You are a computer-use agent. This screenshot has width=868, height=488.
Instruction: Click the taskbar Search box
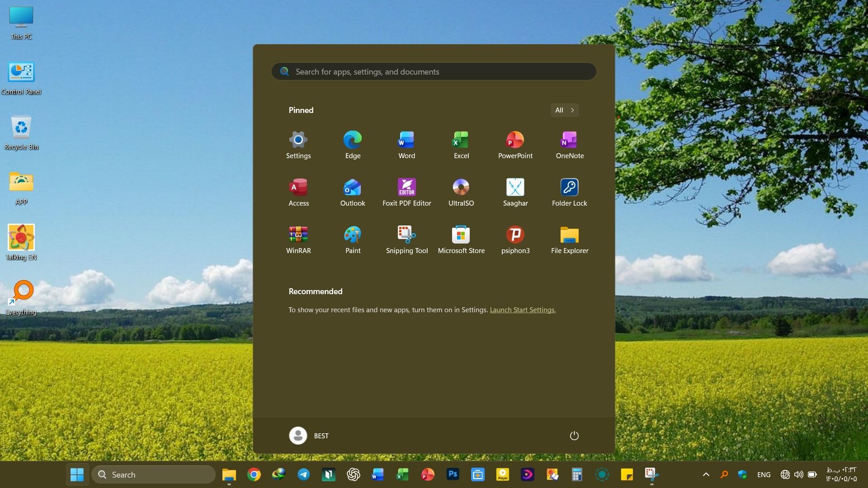[x=154, y=474]
